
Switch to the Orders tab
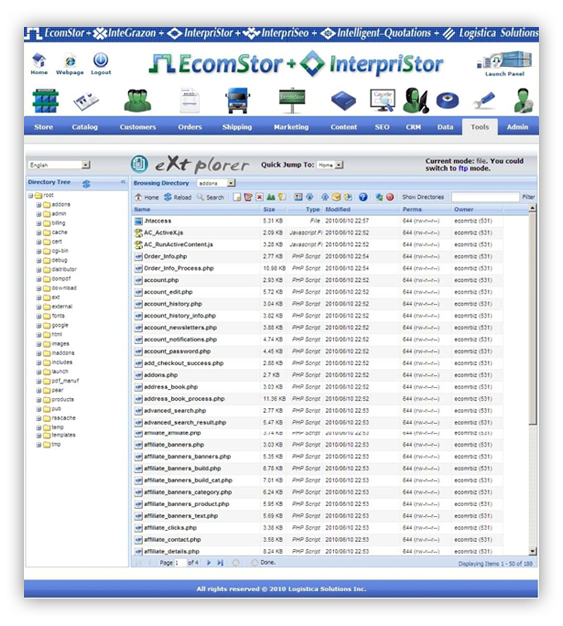click(x=190, y=127)
